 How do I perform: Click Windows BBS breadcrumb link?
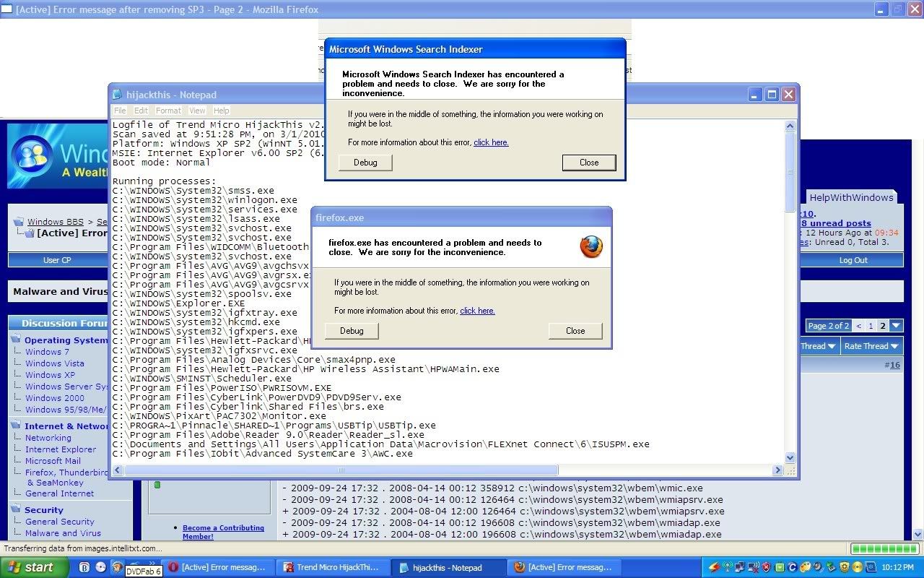pos(56,222)
